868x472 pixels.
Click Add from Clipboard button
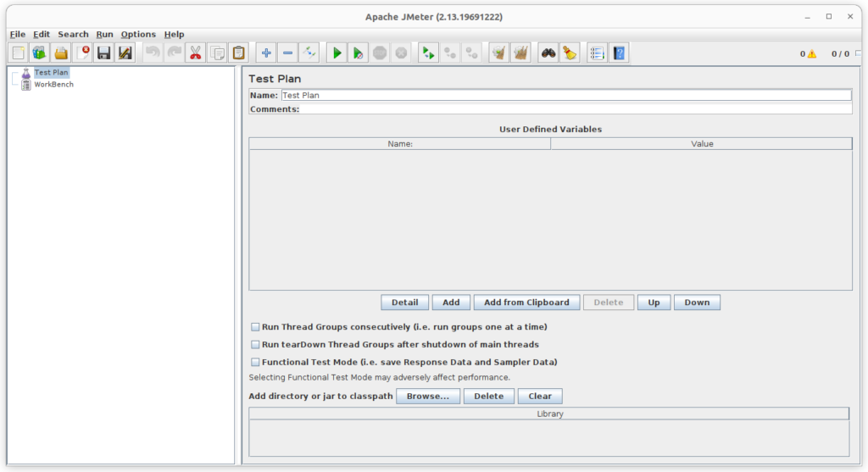[x=526, y=303]
